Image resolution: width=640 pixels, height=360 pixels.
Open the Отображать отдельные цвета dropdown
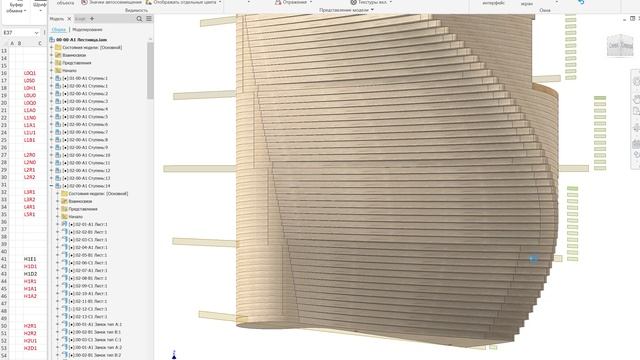click(x=220, y=2)
